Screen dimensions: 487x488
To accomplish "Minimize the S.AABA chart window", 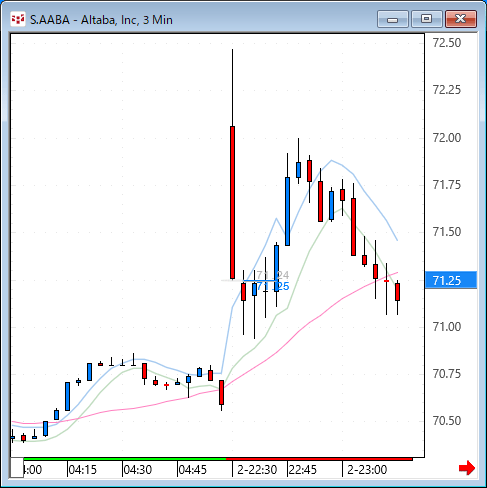I will point(393,19).
